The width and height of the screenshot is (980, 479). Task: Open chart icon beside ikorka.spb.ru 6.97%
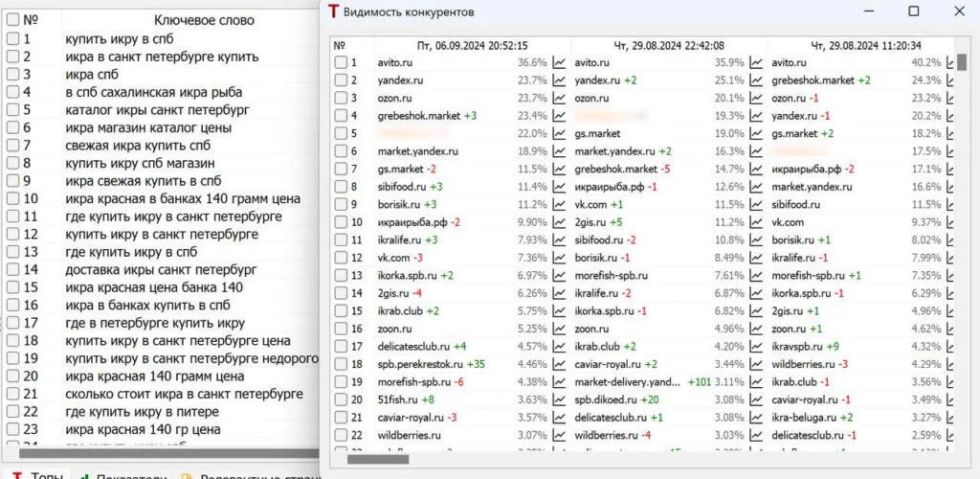click(559, 276)
